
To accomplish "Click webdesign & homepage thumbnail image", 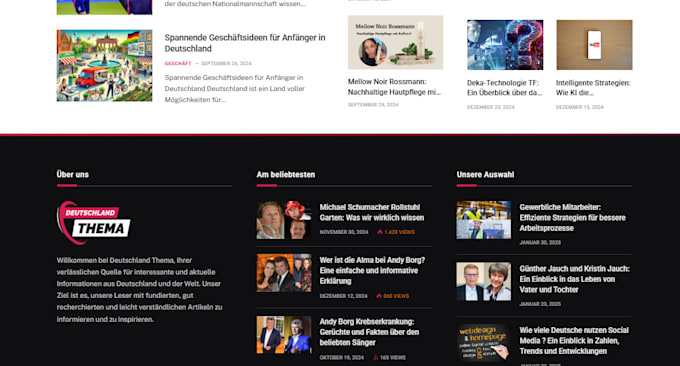I will (x=484, y=343).
